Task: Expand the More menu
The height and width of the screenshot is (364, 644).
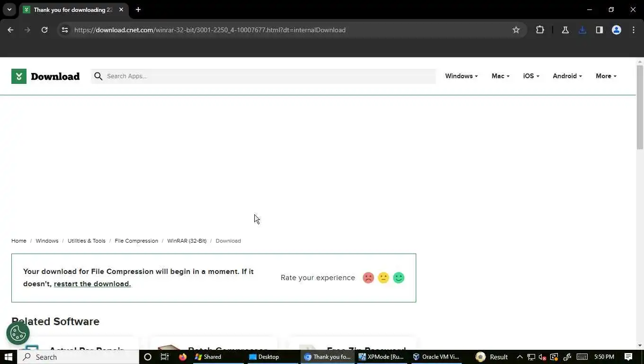Action: click(606, 76)
